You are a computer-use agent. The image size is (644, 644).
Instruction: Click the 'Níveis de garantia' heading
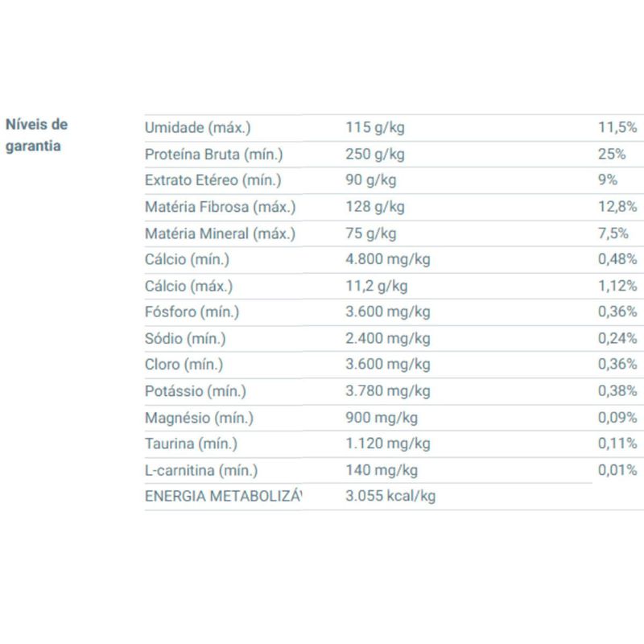(x=37, y=135)
